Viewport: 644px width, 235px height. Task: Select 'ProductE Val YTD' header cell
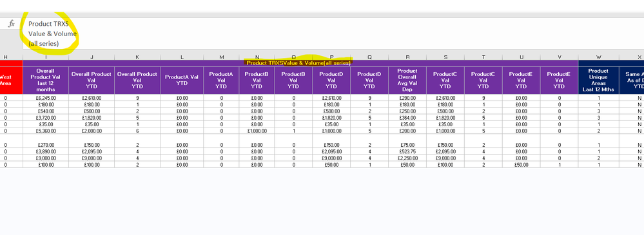click(522, 80)
